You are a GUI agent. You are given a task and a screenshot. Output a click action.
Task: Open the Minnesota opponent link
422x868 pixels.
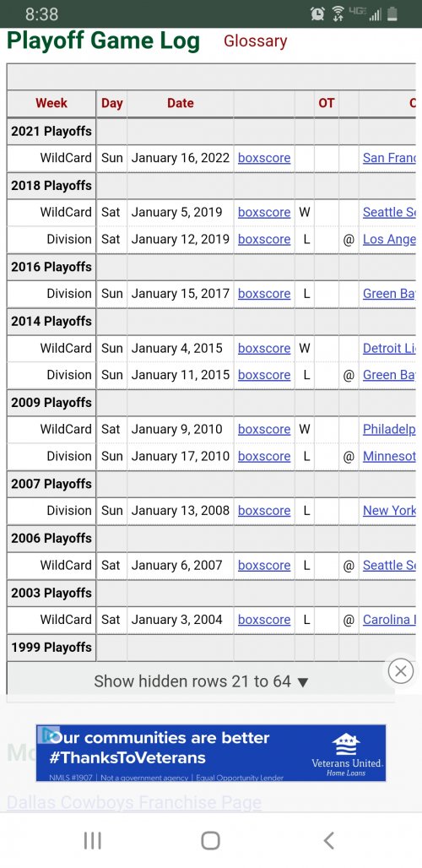[389, 456]
